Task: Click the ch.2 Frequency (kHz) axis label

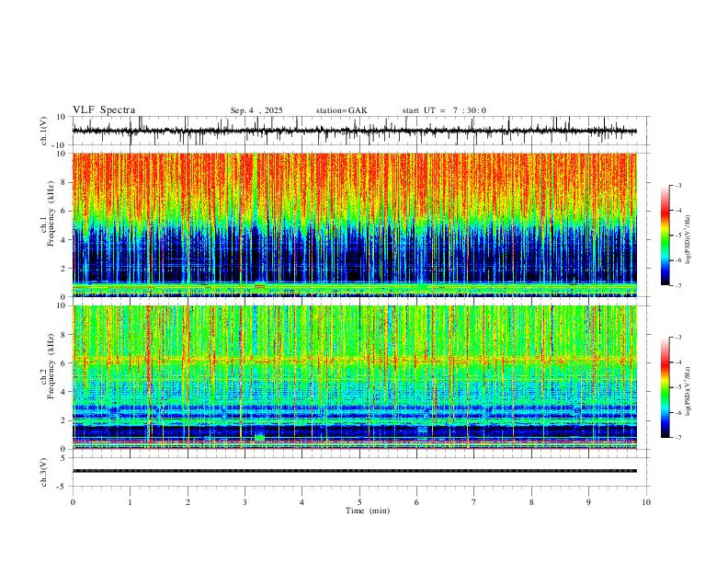Action: (x=48, y=366)
